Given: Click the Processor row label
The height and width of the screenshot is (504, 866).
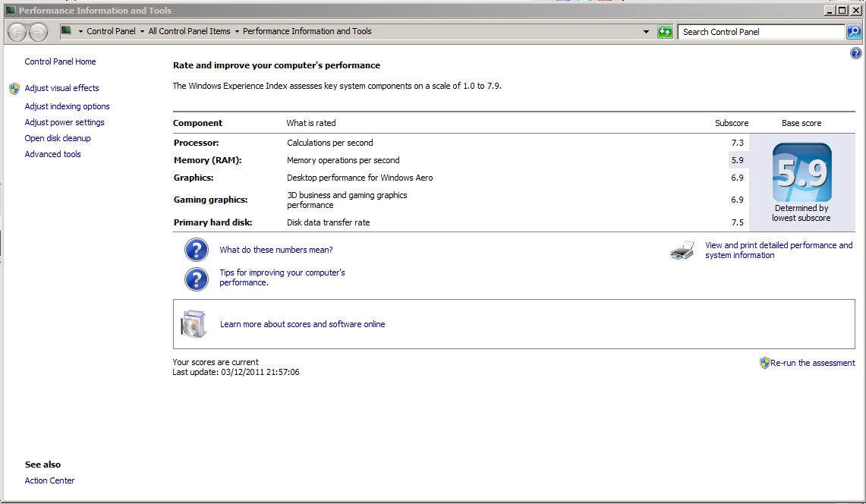Looking at the screenshot, I should 196,143.
